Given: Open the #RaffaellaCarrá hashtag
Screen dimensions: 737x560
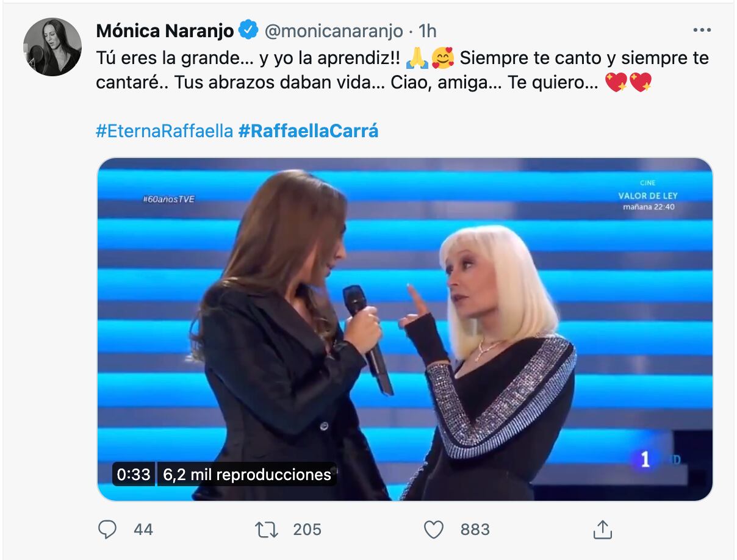Looking at the screenshot, I should tap(308, 131).
